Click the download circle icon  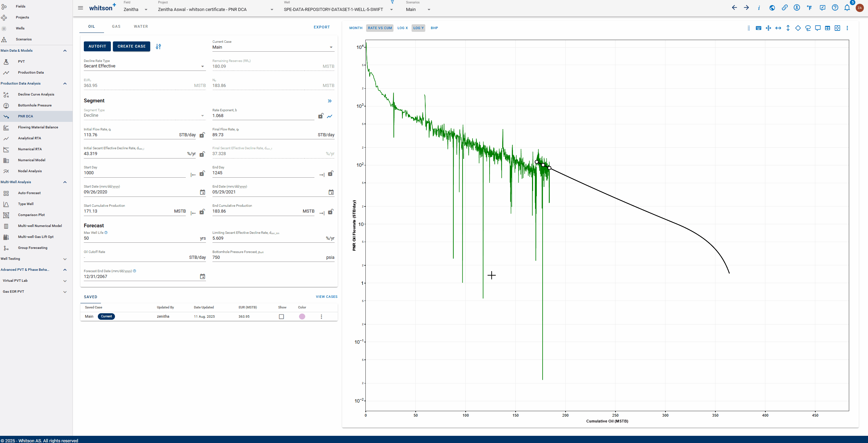coord(797,8)
